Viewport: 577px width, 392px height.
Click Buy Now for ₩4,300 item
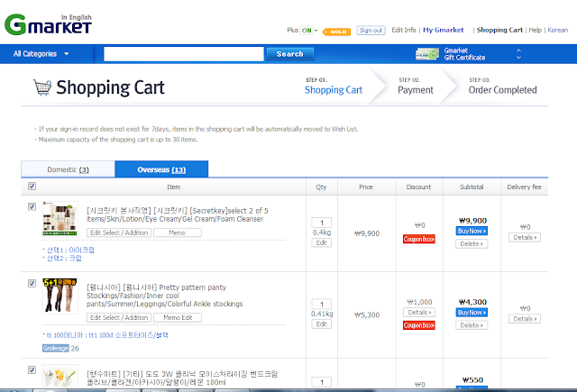point(472,313)
